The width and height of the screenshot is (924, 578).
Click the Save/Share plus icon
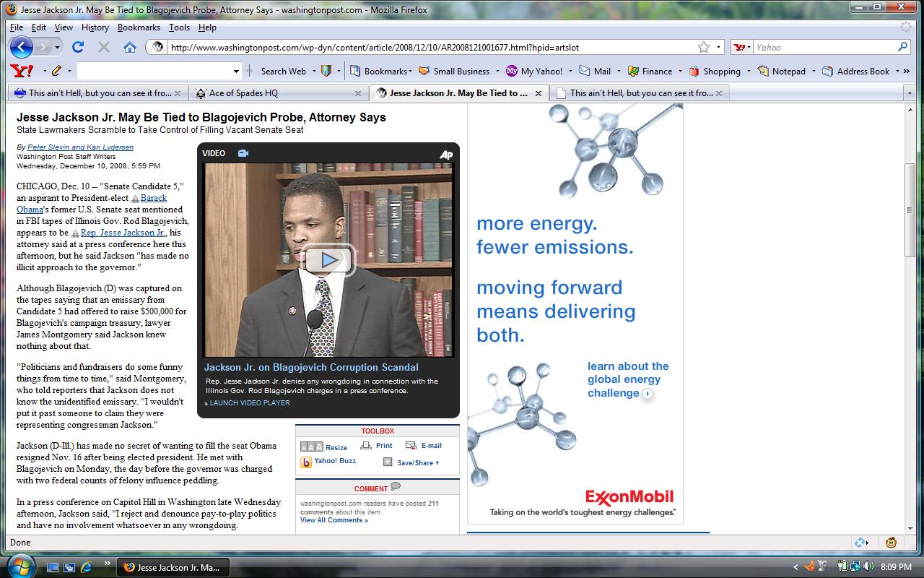click(x=388, y=462)
